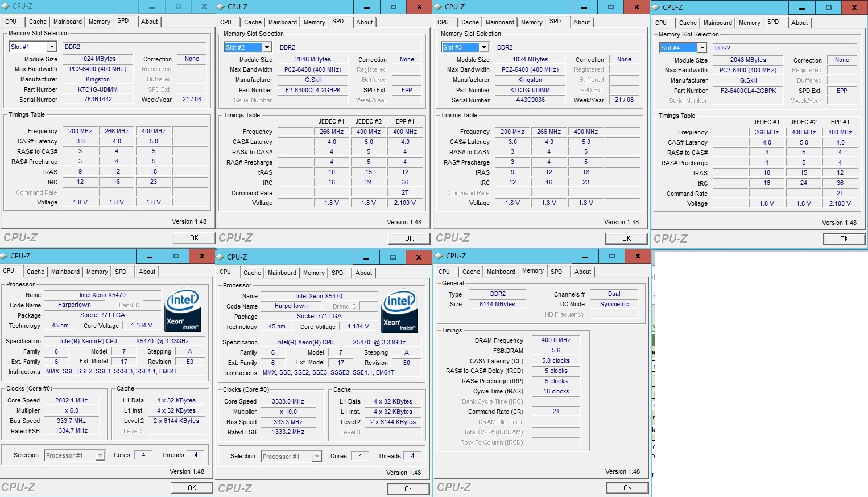Image resolution: width=868 pixels, height=497 pixels.
Task: Click Bus Speed value 333.7 MHz
Action: click(x=71, y=421)
